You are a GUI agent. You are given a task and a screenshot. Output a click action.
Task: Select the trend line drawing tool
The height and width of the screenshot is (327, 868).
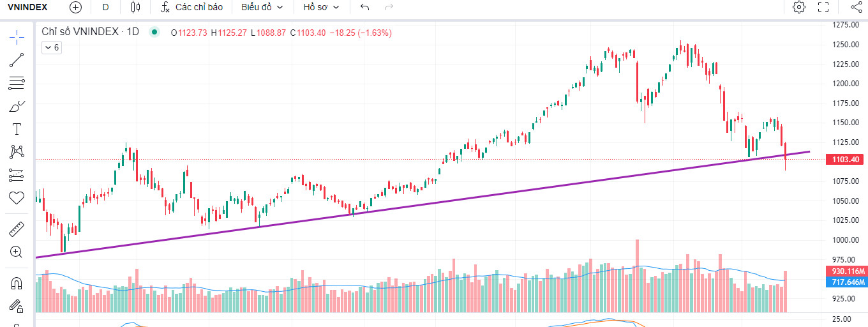(17, 60)
